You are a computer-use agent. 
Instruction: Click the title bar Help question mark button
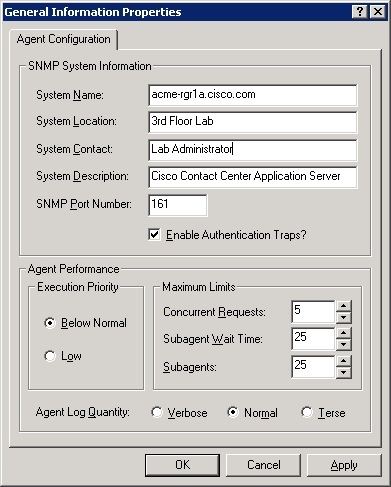(360, 12)
